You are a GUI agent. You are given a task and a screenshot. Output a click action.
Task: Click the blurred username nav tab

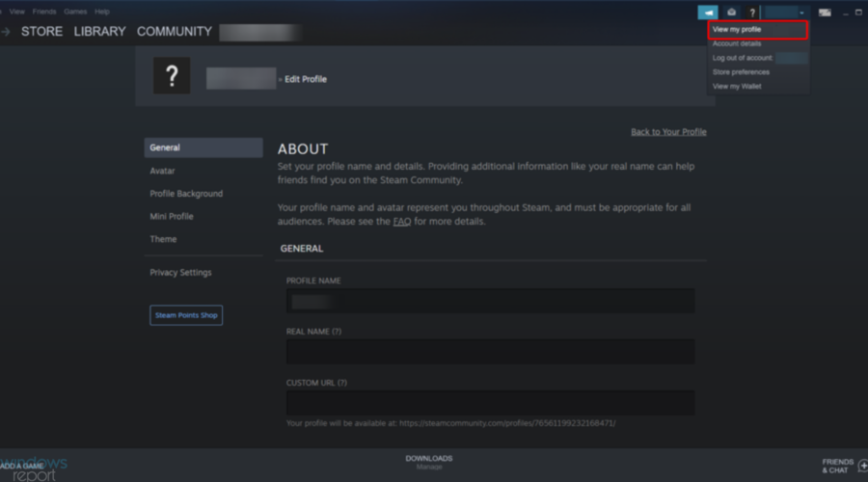(259, 32)
